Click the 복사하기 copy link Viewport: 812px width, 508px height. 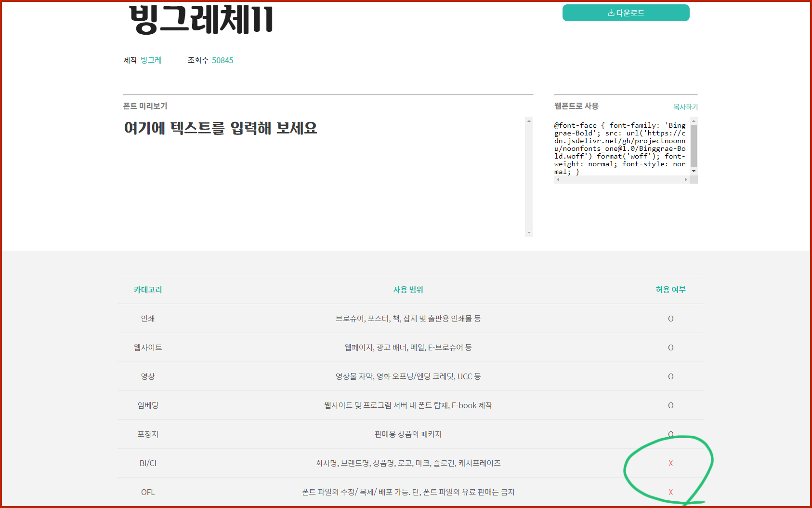tap(685, 107)
